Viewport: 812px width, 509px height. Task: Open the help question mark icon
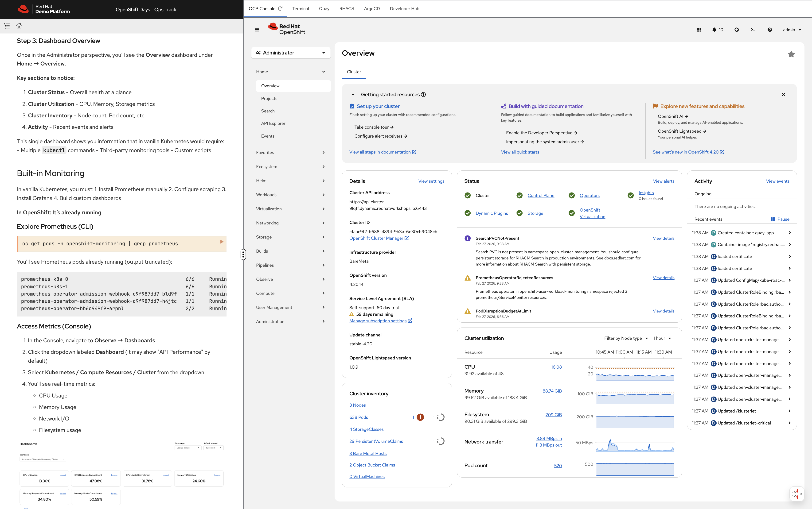point(769,30)
